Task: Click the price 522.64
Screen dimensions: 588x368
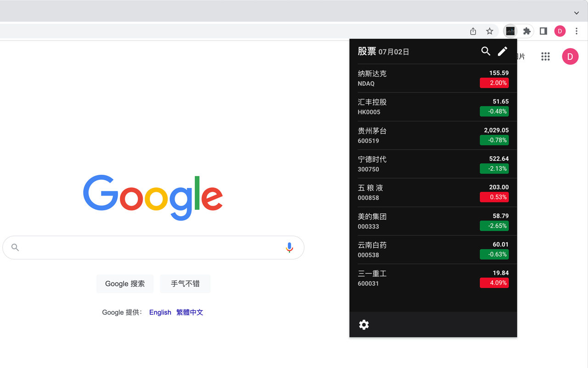Action: (499, 159)
